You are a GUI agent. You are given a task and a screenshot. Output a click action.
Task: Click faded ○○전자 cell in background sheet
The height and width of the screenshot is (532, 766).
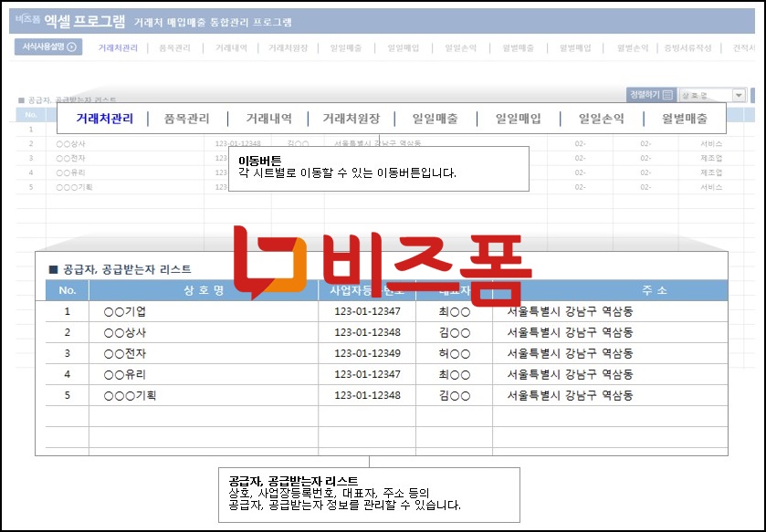(x=71, y=158)
